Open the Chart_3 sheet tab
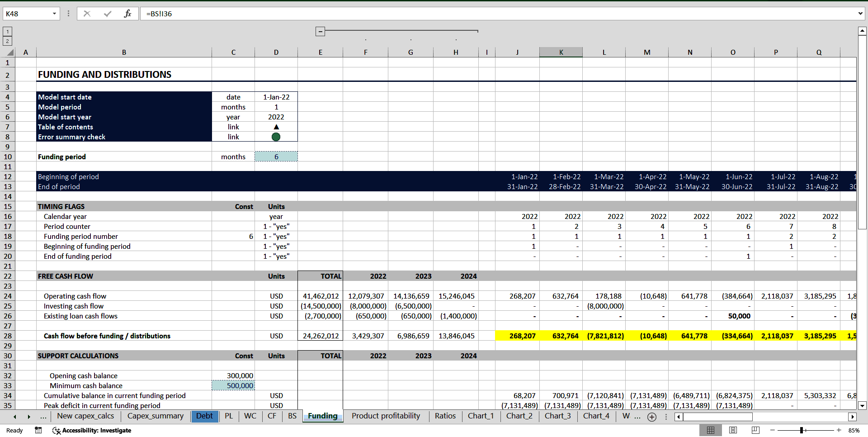Viewport: 868px width, 437px height. pos(558,416)
